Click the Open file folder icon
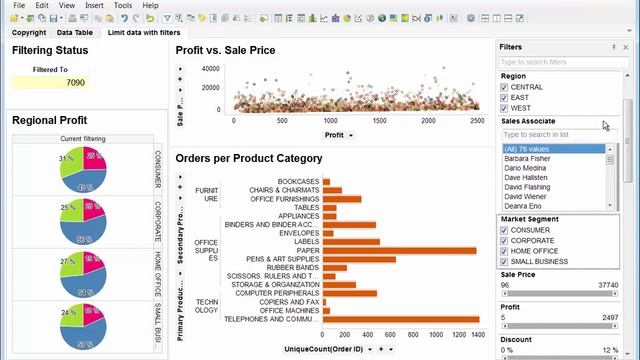The width and height of the screenshot is (640, 360). click(x=14, y=18)
